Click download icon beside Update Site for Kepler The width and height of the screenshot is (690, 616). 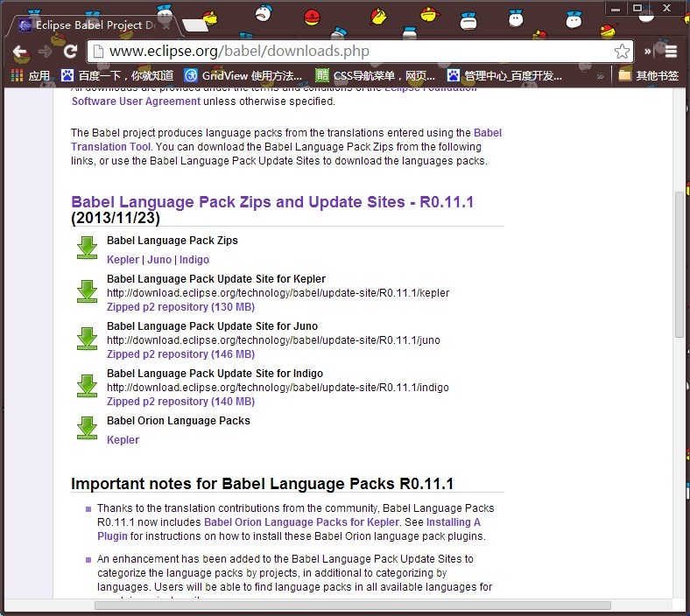coord(88,291)
